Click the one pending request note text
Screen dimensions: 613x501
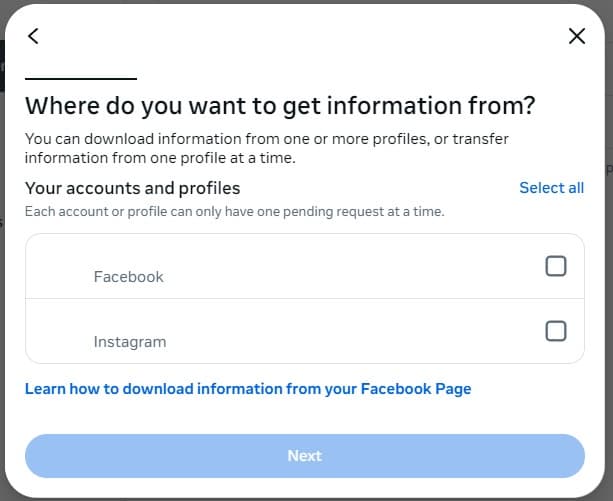235,211
